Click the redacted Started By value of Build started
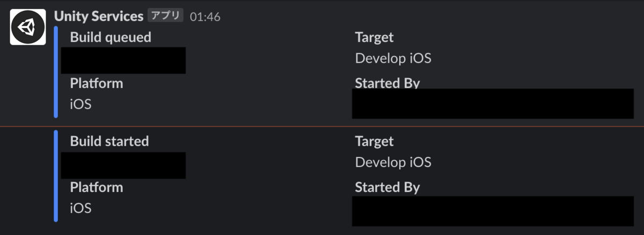This screenshot has width=644, height=235. click(x=493, y=211)
